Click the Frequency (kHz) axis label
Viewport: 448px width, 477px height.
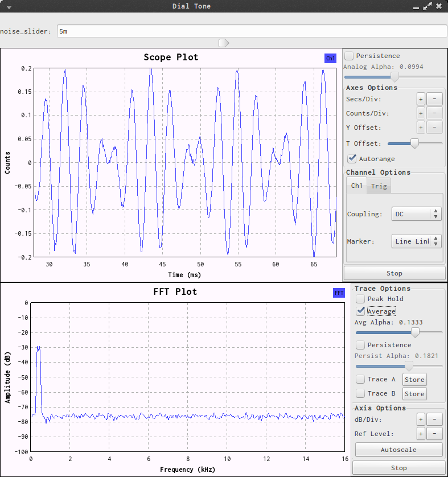tap(188, 470)
